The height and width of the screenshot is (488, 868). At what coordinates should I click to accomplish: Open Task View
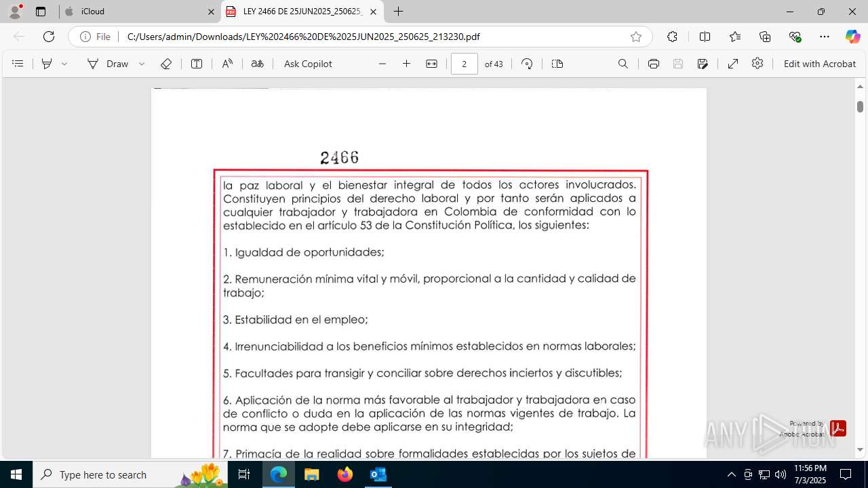245,474
